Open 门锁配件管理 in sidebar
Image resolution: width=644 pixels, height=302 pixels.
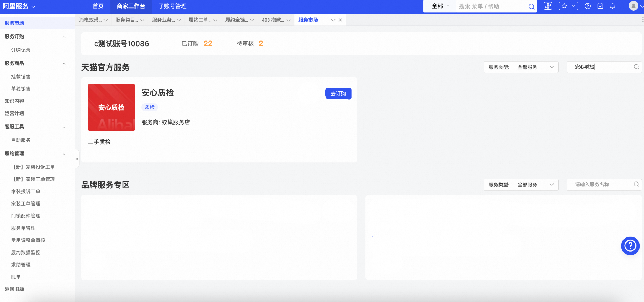(26, 216)
